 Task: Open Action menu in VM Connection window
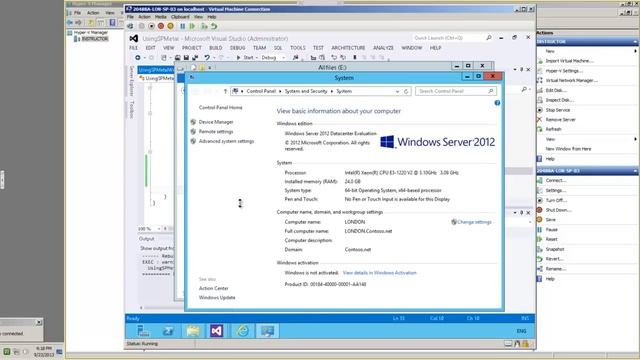coord(144,17)
